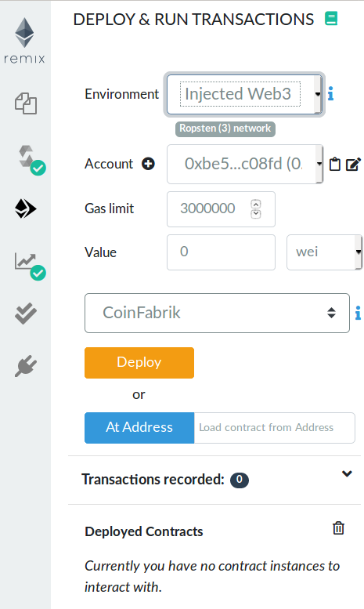Open the double-check testing icon

(26, 314)
